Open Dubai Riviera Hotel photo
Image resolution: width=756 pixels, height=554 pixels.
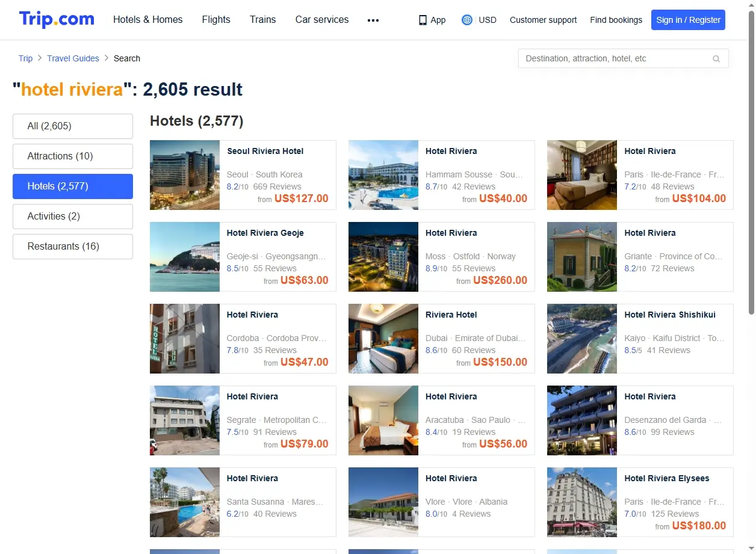pyautogui.click(x=383, y=339)
